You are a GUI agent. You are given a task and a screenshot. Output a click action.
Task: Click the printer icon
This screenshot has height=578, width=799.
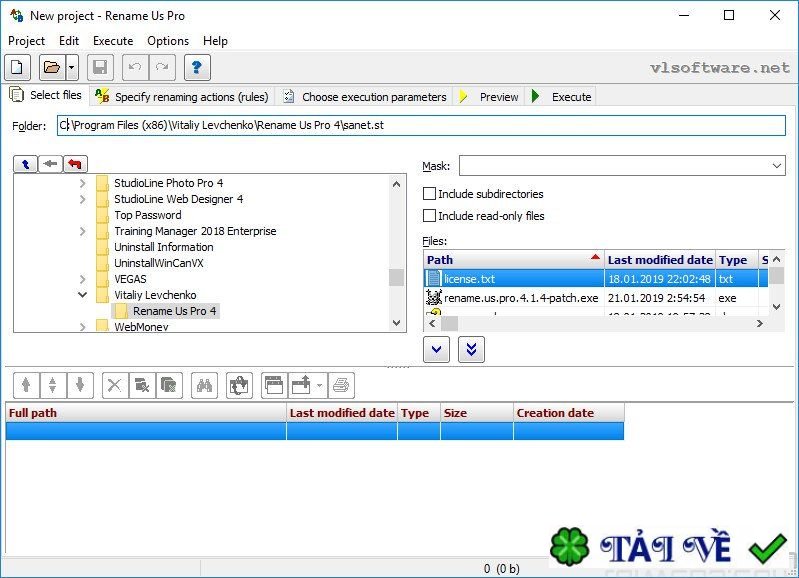[x=341, y=385]
